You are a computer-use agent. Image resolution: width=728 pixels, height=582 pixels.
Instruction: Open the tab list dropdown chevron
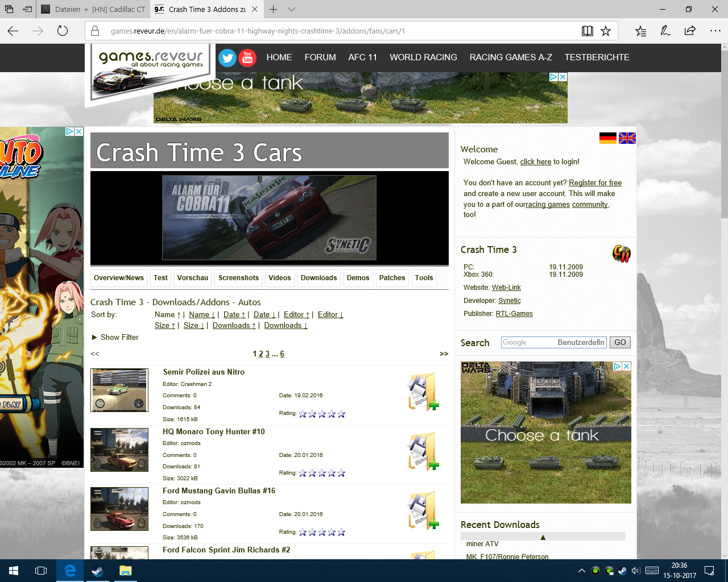coord(292,9)
